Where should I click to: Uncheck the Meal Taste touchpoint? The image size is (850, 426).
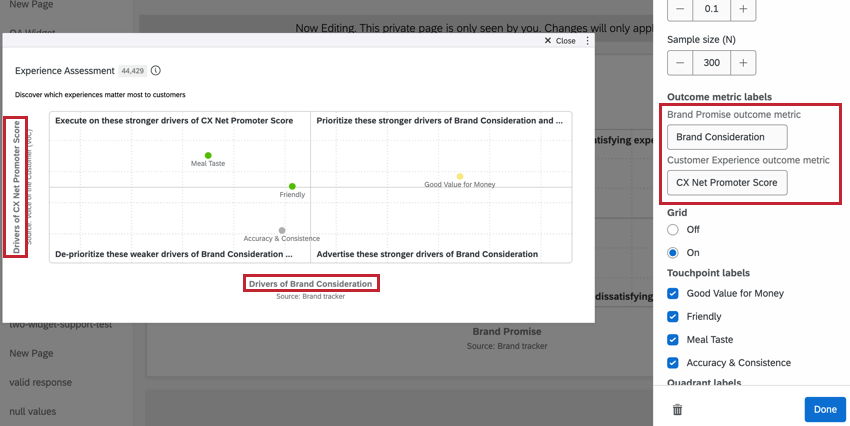(x=673, y=340)
